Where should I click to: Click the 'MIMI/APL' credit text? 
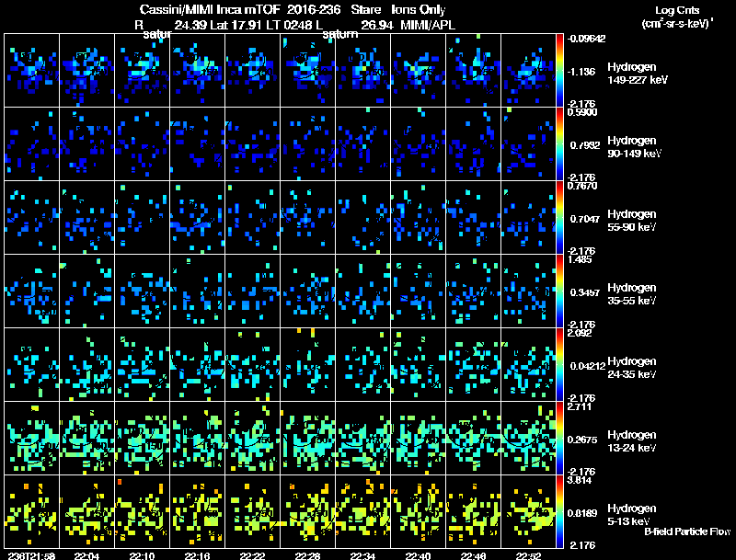428,25
